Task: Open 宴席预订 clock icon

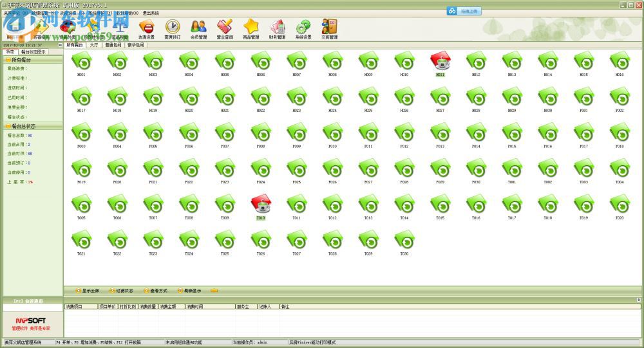Action: tap(173, 30)
